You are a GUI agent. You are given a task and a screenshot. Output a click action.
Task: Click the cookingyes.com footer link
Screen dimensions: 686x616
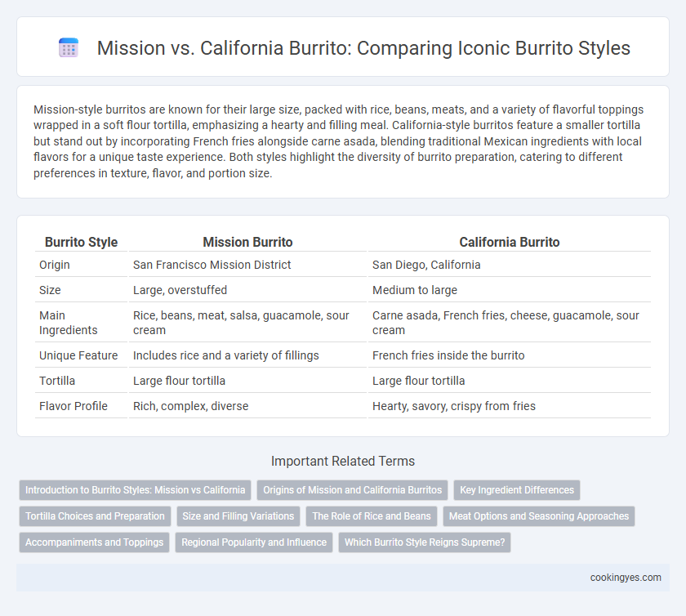tap(626, 578)
